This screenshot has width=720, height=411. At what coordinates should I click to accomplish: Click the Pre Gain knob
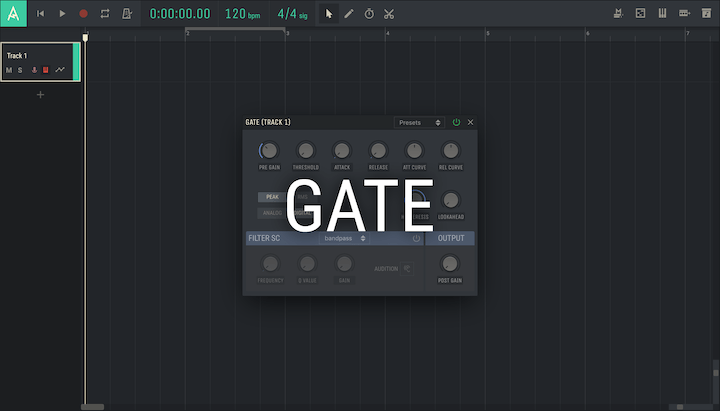(x=270, y=150)
